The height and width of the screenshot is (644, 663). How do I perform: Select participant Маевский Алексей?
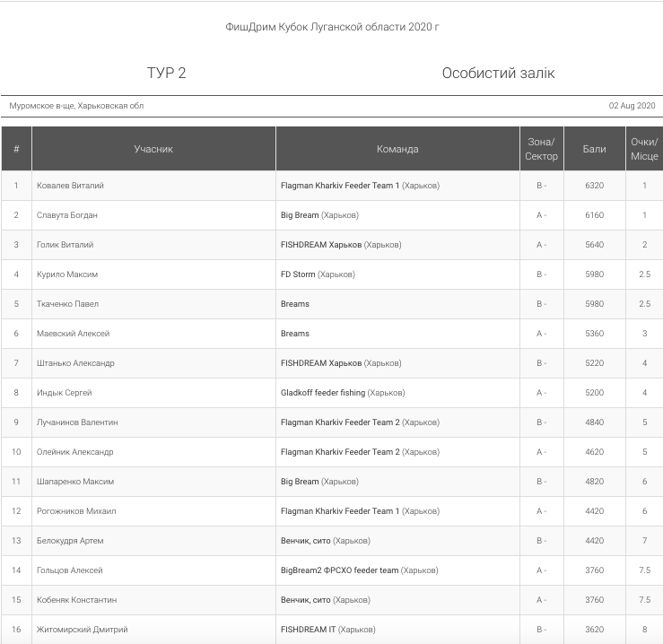(x=74, y=334)
